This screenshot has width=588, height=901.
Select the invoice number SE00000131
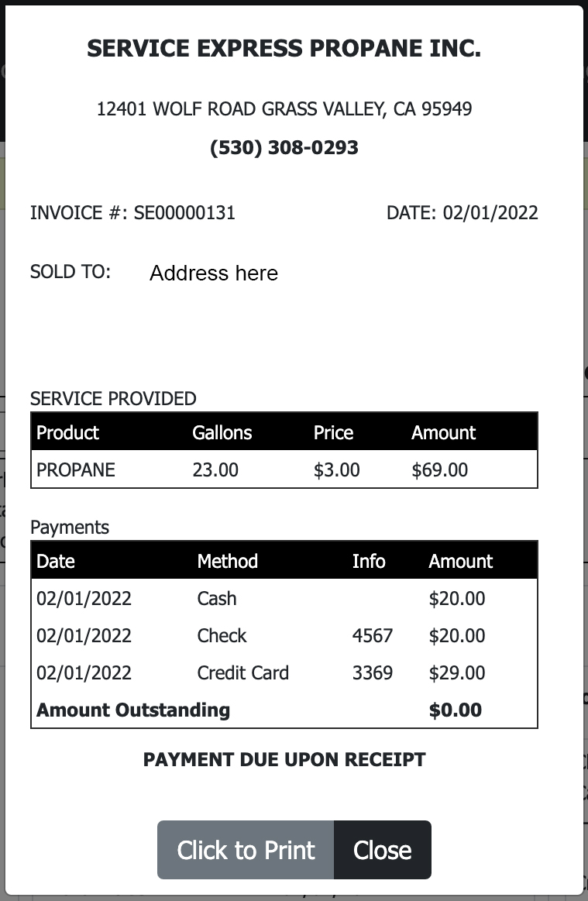(184, 212)
